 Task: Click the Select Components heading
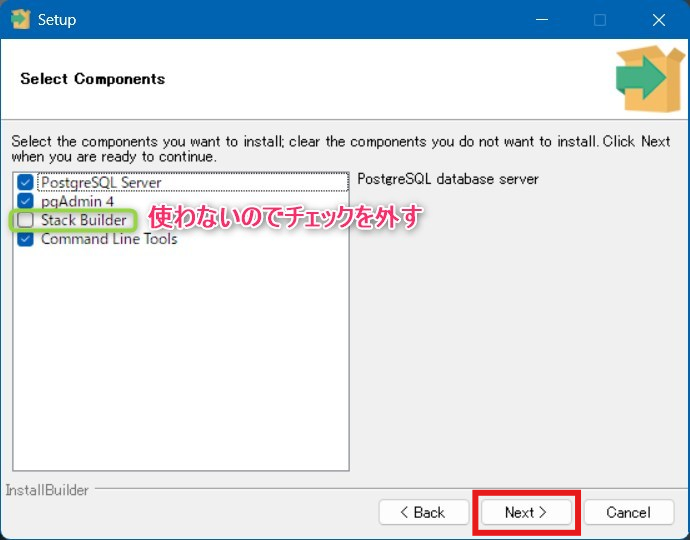click(x=92, y=79)
